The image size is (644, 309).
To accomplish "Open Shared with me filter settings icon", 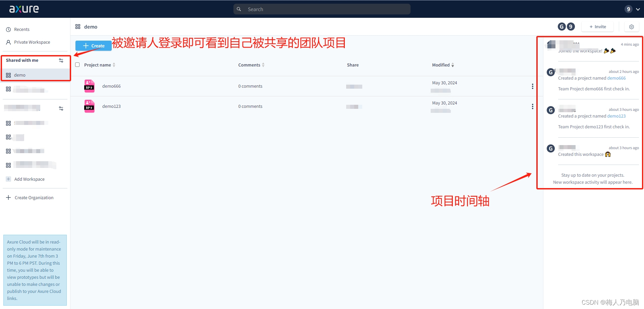I will pos(61,60).
